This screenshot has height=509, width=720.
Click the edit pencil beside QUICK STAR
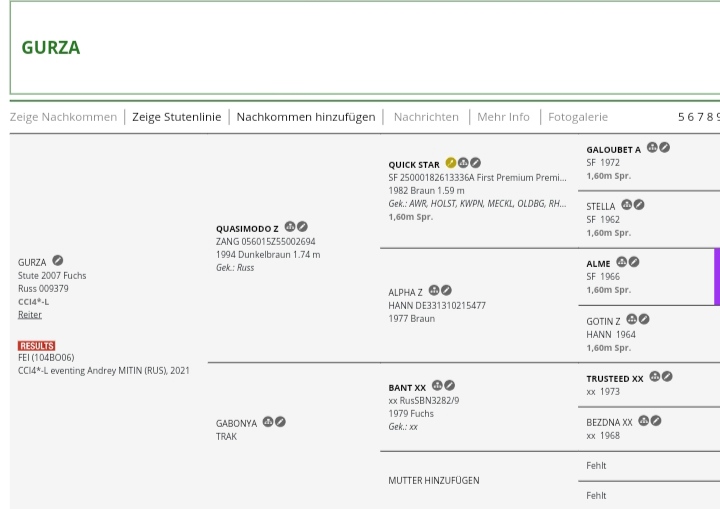[476, 163]
